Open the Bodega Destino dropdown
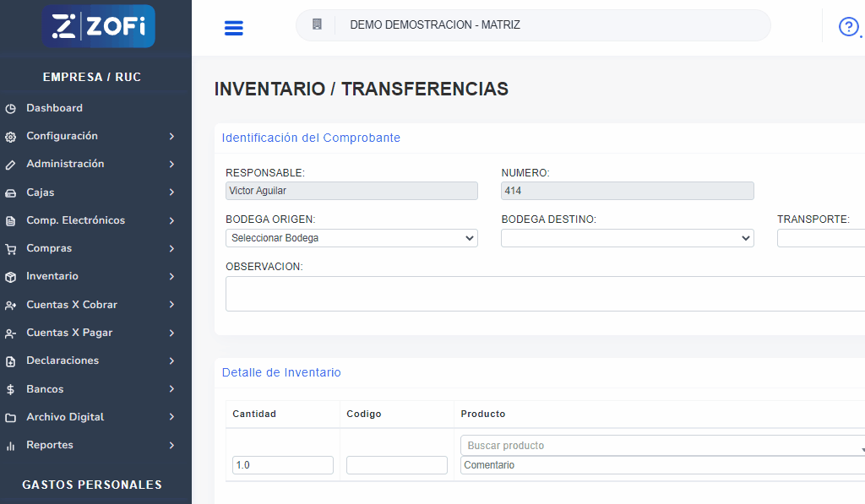This screenshot has width=865, height=504. pos(627,238)
